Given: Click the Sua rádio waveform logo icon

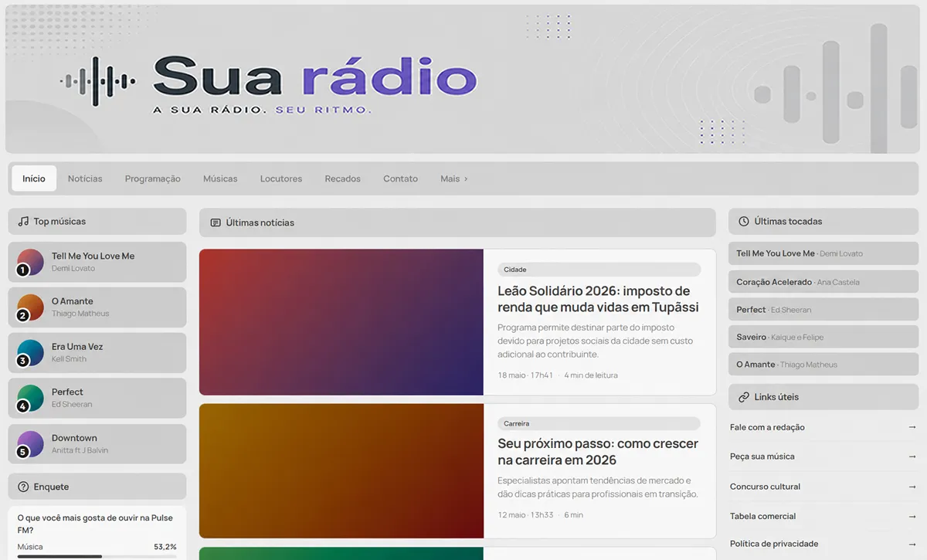Looking at the screenshot, I should [x=98, y=81].
